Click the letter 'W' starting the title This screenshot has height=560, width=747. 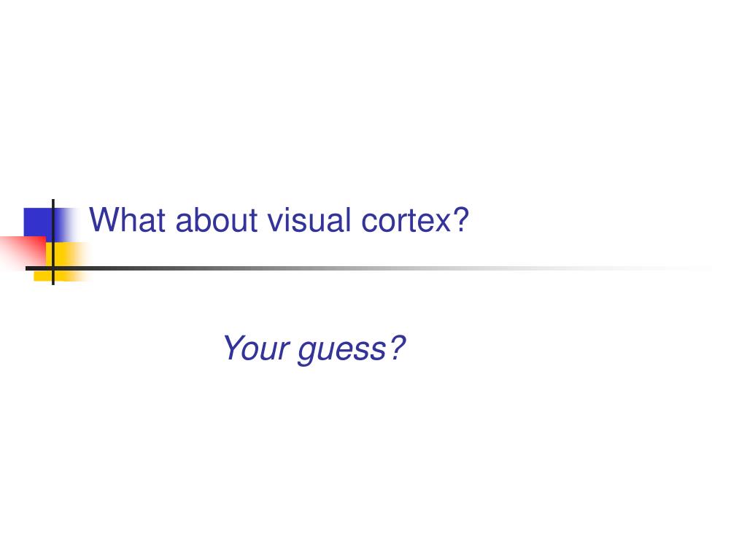(x=102, y=220)
